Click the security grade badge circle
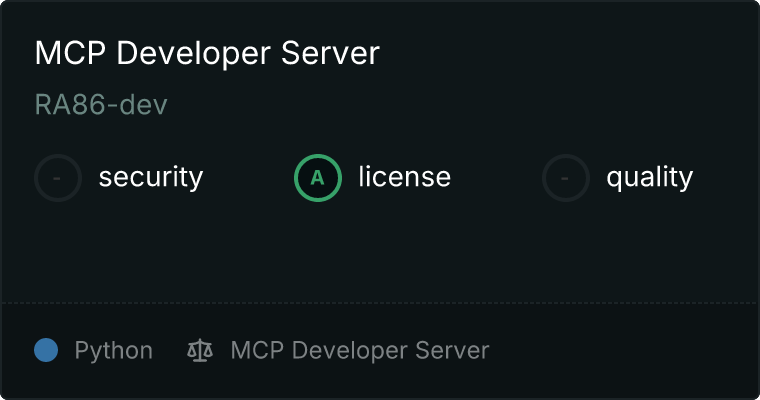Image resolution: width=760 pixels, height=400 pixels. (58, 178)
